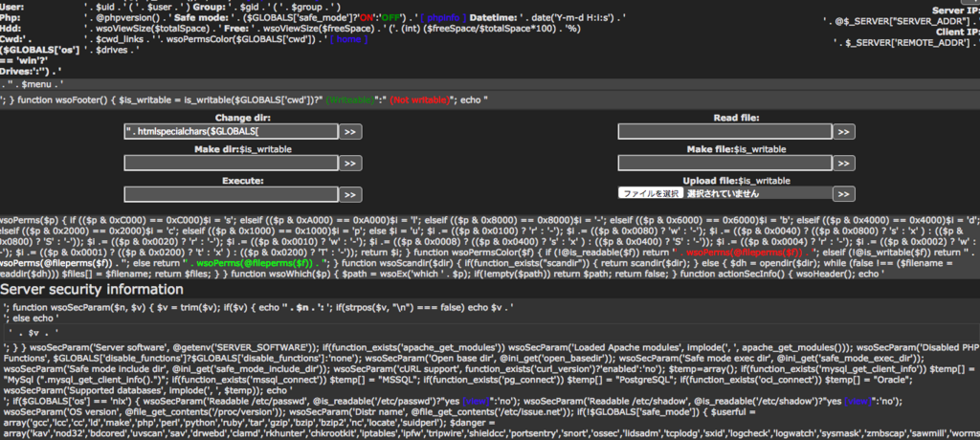Click the 'Upload file:$is_writable' label
The height and width of the screenshot is (440, 980).
(736, 181)
